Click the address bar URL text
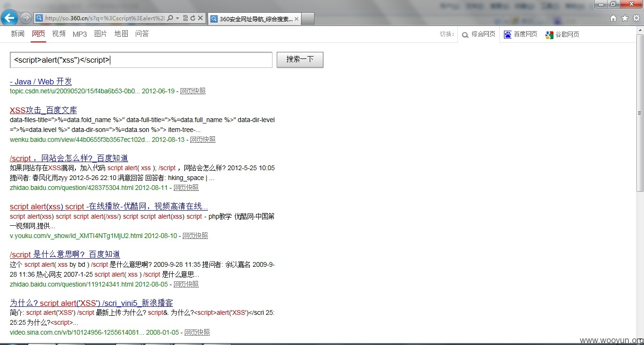Viewport: 644px width, 345px height. pos(105,18)
